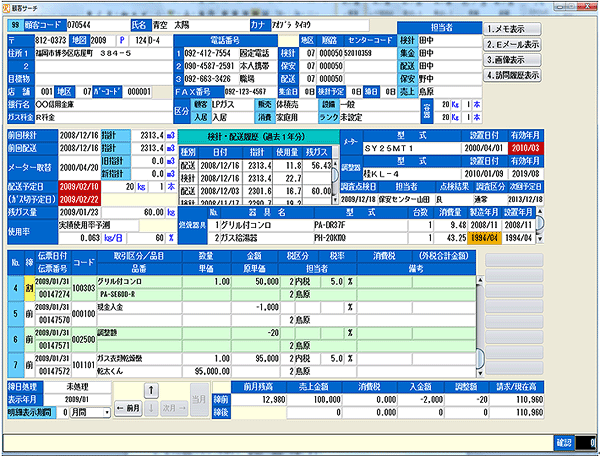Click the 売上金額 value 100,000
The image size is (600, 456).
point(314,399)
